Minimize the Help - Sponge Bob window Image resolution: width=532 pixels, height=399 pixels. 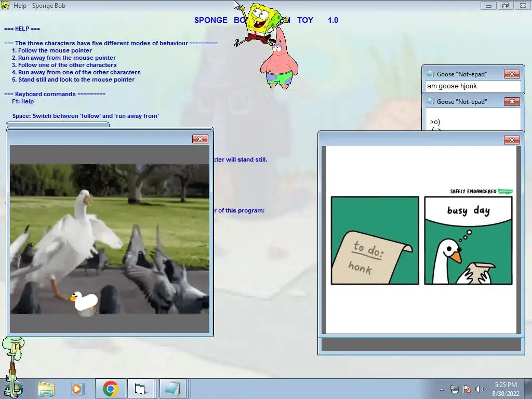click(x=488, y=5)
